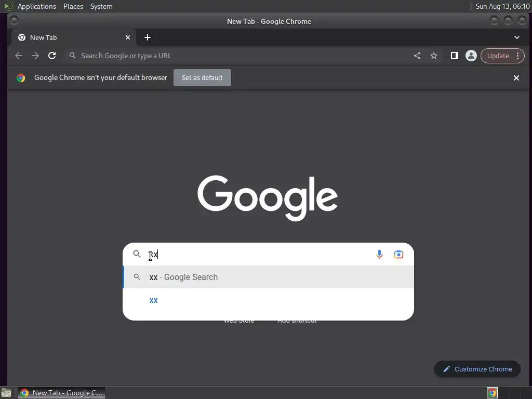Screen dimensions: 532x399
Task: Click the New Tab - Google Chrome taskbar entry
Action: click(61, 393)
